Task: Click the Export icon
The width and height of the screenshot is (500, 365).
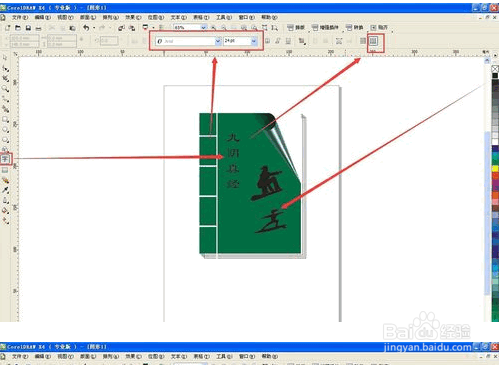Action: [x=132, y=28]
